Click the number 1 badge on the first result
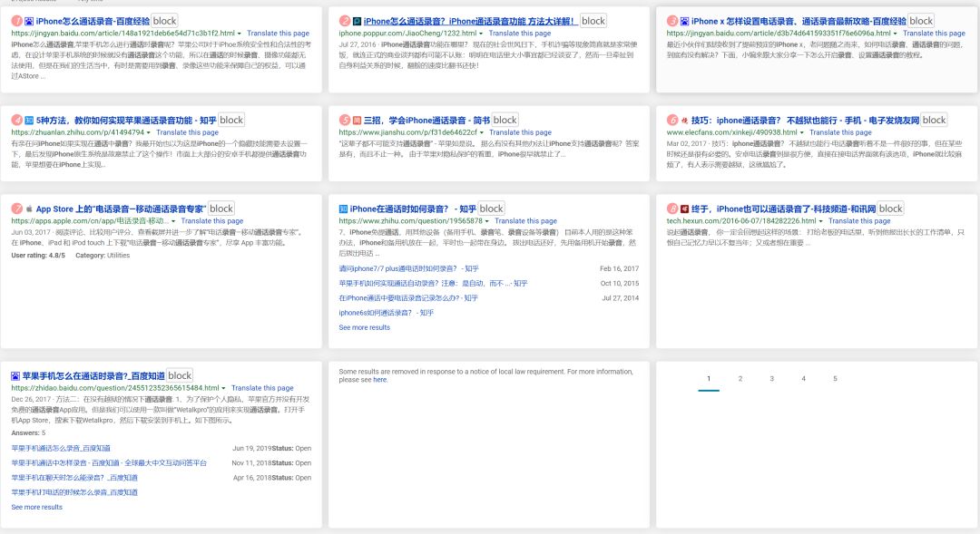Image resolution: width=980 pixels, height=534 pixels. (17, 21)
